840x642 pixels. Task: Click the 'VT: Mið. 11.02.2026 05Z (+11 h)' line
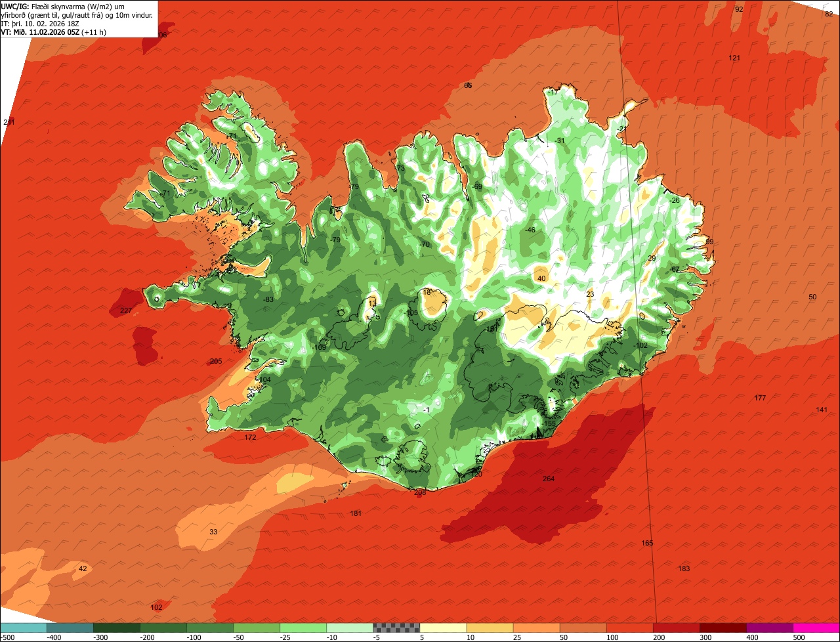tap(54, 32)
